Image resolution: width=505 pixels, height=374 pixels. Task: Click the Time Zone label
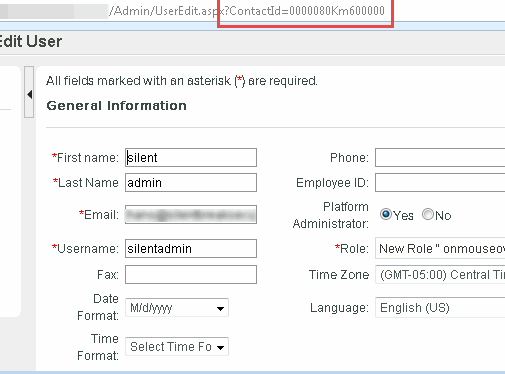[x=339, y=275]
